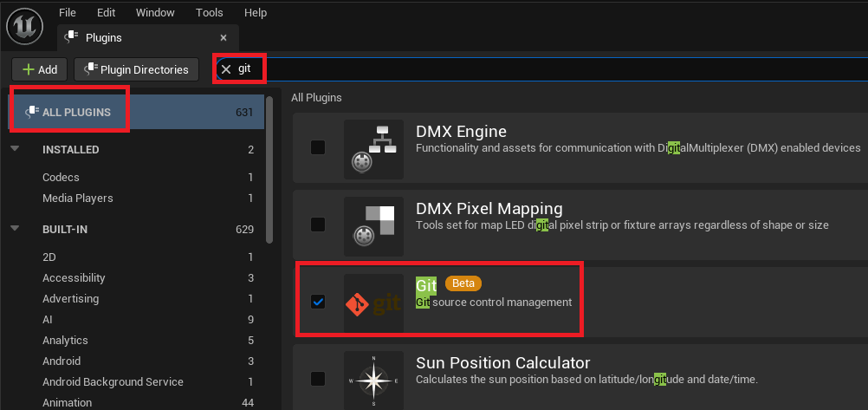868x410 pixels.
Task: Click the 'All Plugins' heading text
Action: click(x=317, y=98)
